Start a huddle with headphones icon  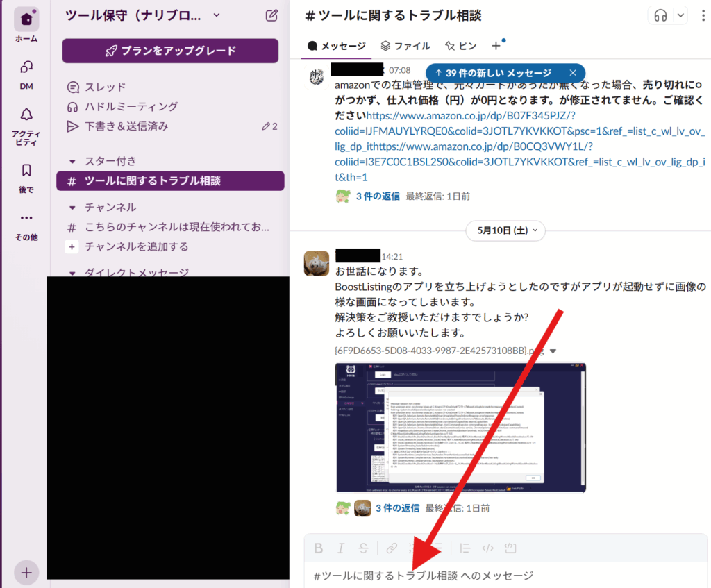pos(660,15)
